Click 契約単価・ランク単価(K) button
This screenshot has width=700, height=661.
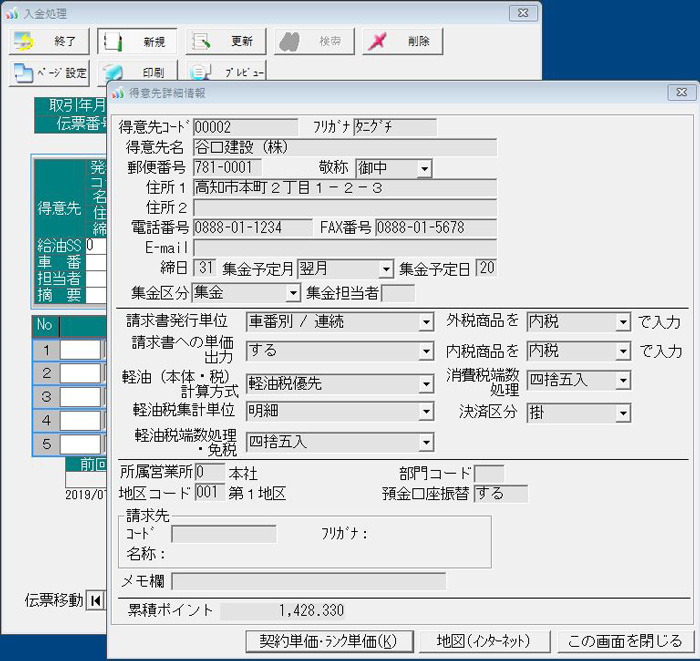click(328, 641)
